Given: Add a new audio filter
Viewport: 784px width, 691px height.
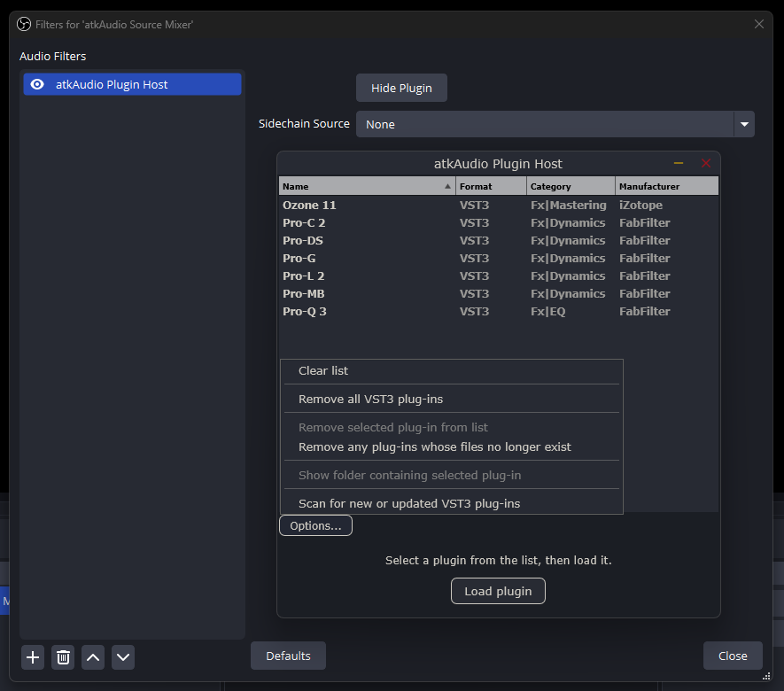Looking at the screenshot, I should [x=32, y=657].
